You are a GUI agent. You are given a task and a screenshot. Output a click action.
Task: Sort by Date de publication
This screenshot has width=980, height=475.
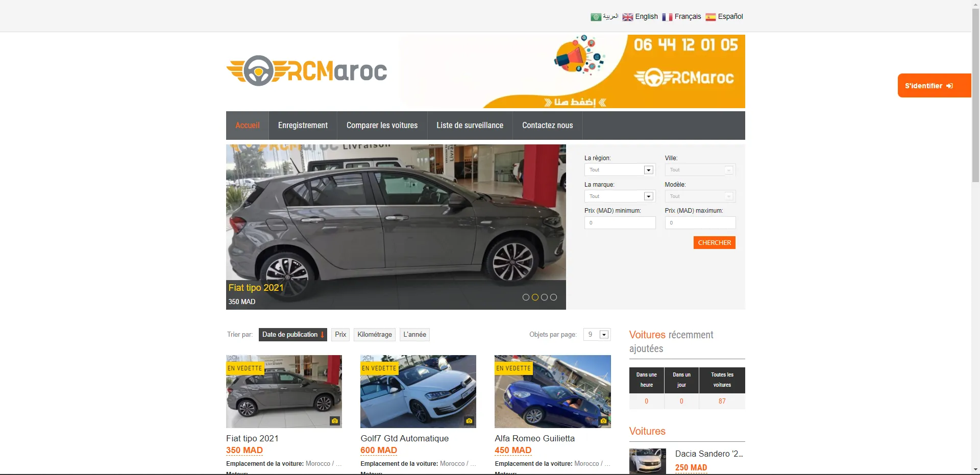tap(292, 335)
